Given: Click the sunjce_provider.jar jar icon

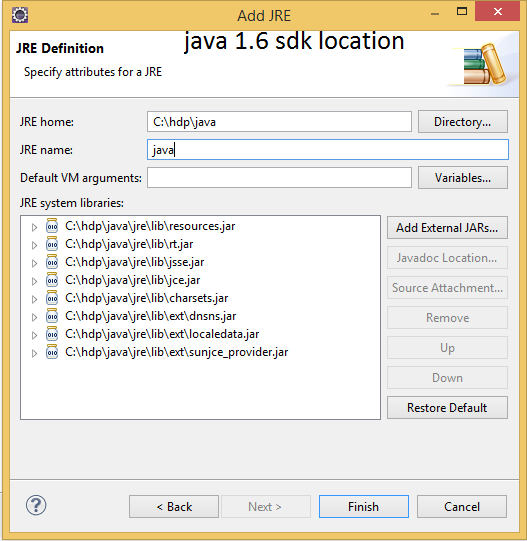Looking at the screenshot, I should pyautogui.click(x=52, y=352).
